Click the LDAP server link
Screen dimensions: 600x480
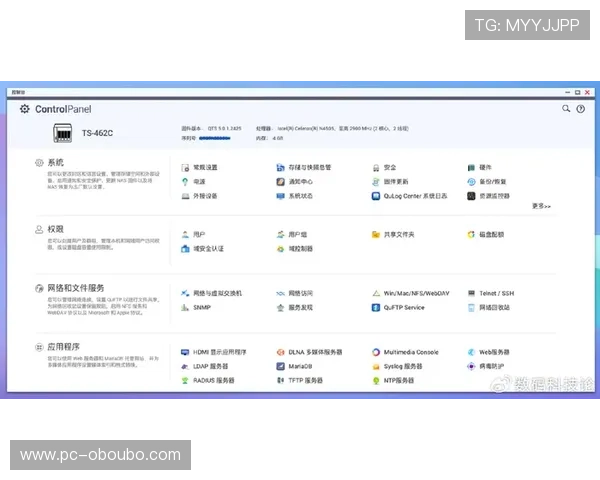(210, 367)
